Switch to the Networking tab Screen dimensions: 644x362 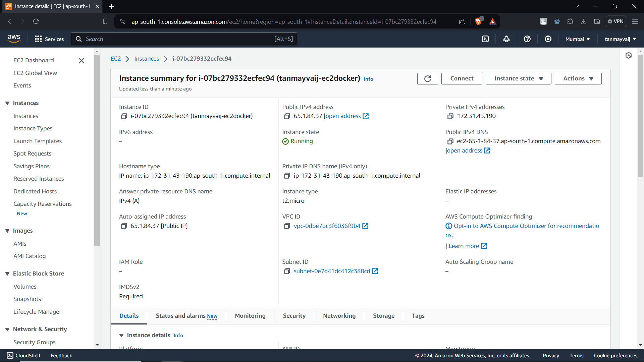(x=339, y=316)
